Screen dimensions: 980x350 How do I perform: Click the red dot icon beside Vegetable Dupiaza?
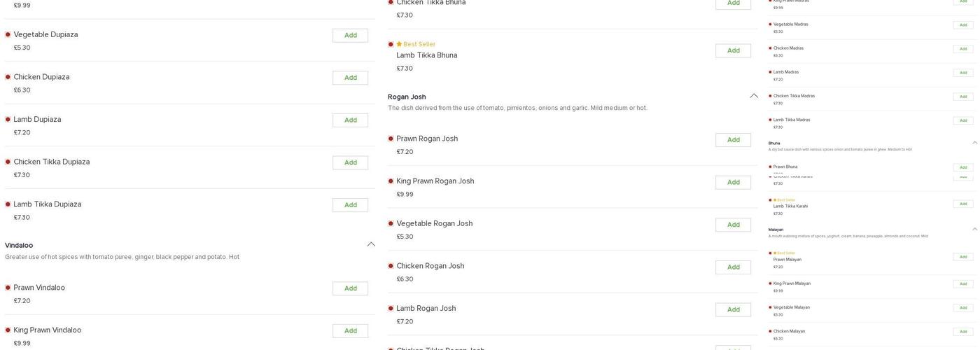pos(8,34)
